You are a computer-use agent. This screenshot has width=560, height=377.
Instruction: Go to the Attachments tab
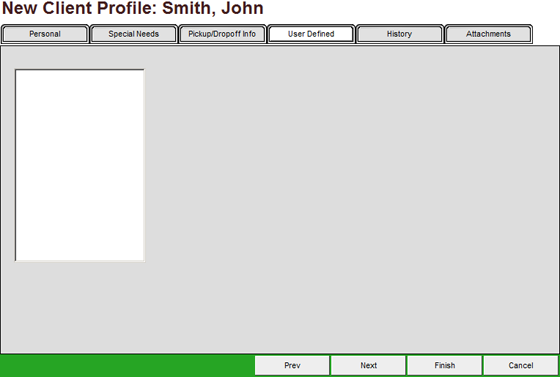click(x=489, y=34)
